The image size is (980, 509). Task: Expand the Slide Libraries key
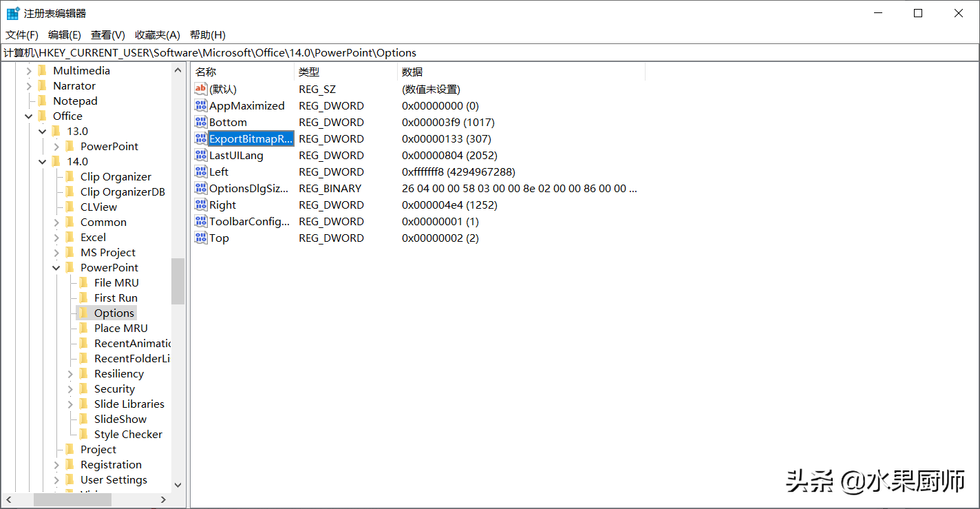pos(70,404)
